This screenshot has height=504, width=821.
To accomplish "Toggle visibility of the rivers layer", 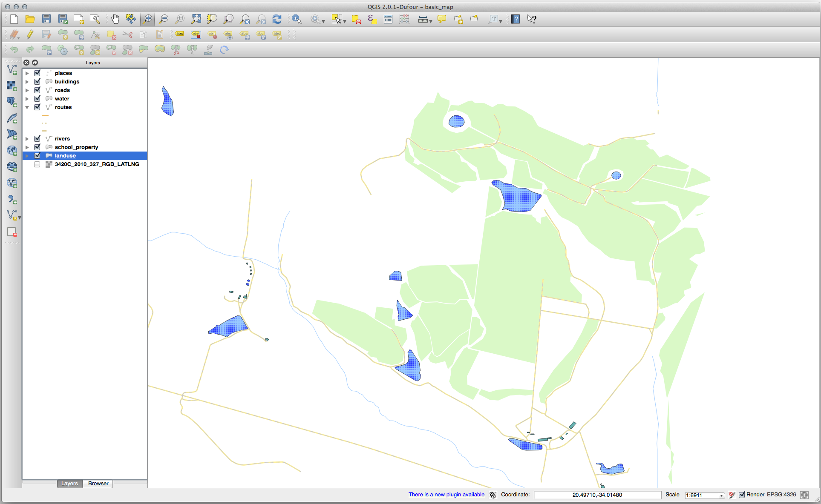I will coord(37,138).
